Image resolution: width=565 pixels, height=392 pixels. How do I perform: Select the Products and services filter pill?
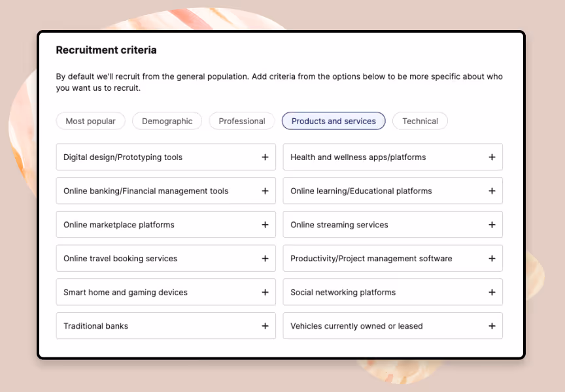(x=333, y=121)
